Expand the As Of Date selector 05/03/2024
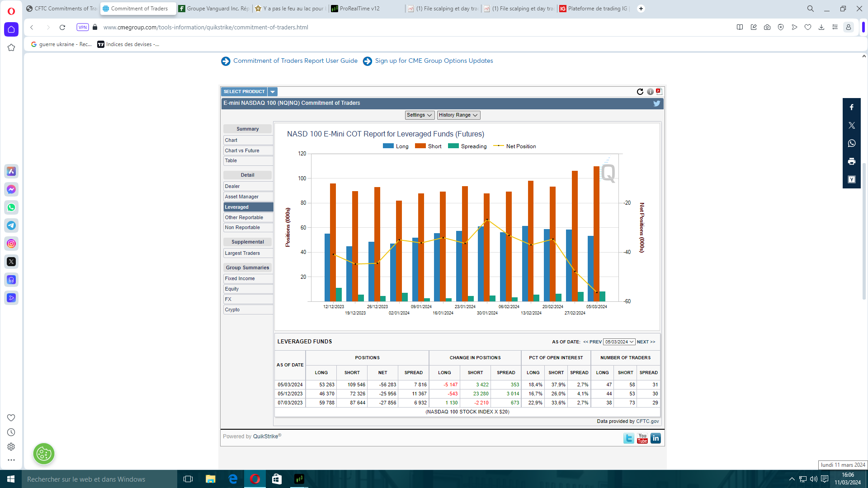Viewport: 868px width, 488px height. tap(619, 342)
